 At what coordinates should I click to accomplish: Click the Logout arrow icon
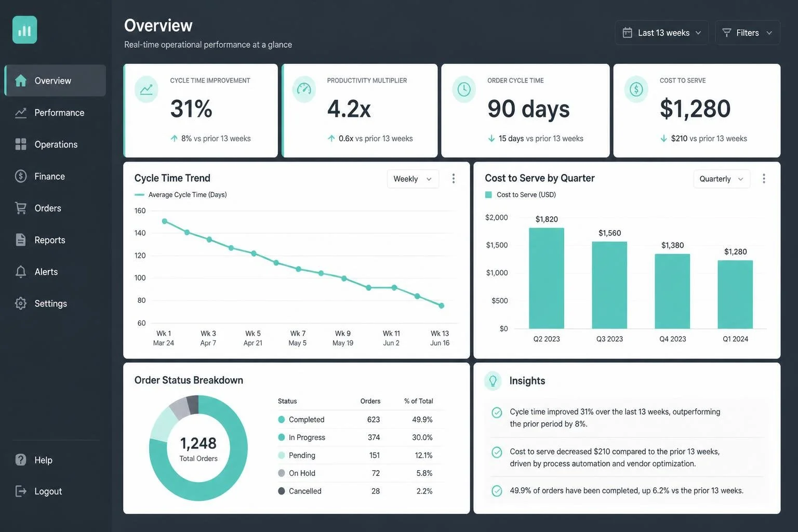point(21,491)
